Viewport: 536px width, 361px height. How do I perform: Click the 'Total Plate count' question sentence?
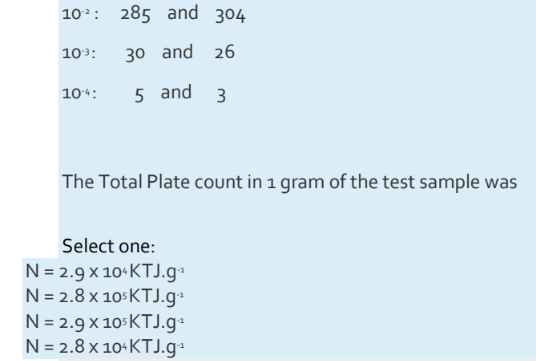[290, 183]
